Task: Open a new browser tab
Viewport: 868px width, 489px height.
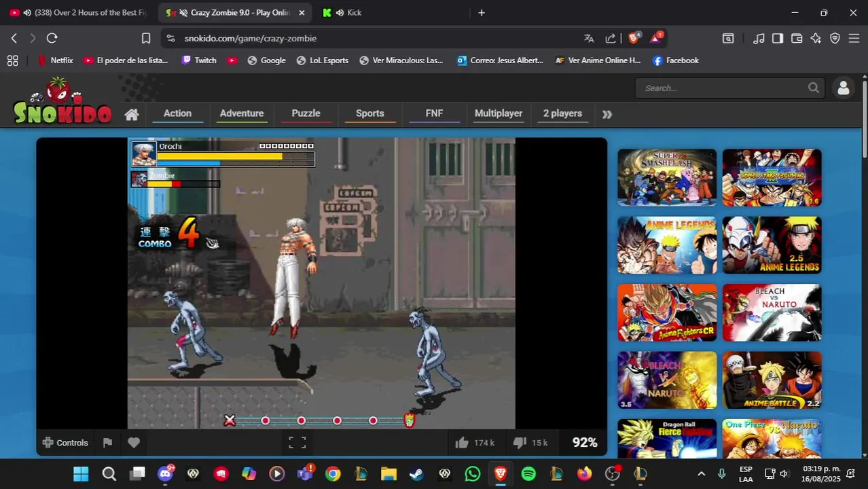Action: coord(481,13)
